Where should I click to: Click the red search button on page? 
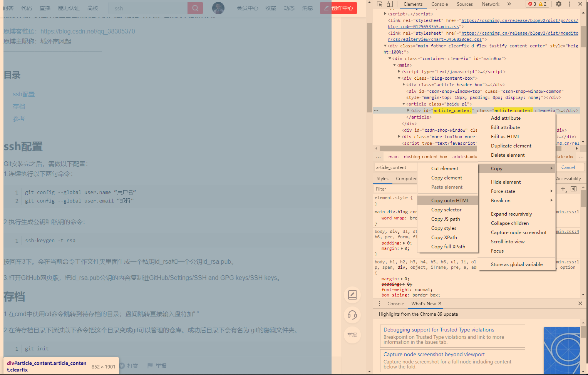click(x=195, y=8)
